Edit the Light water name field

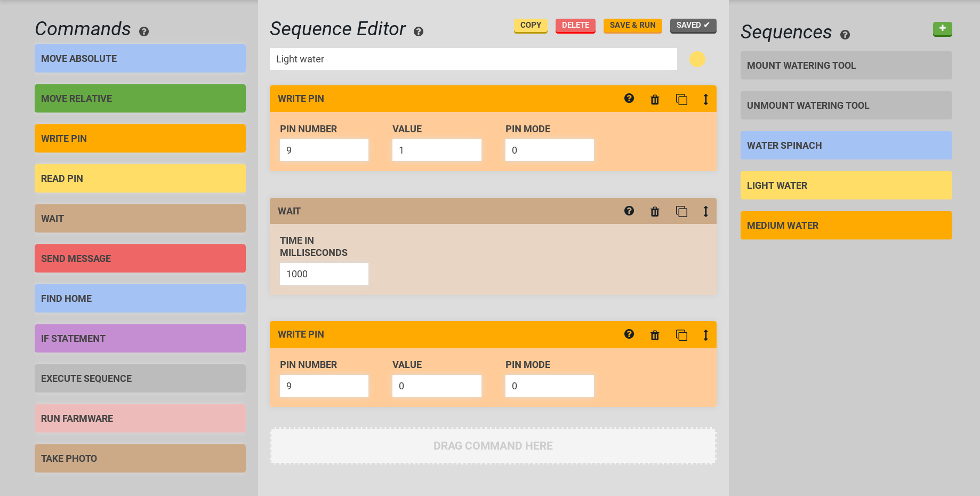point(473,59)
